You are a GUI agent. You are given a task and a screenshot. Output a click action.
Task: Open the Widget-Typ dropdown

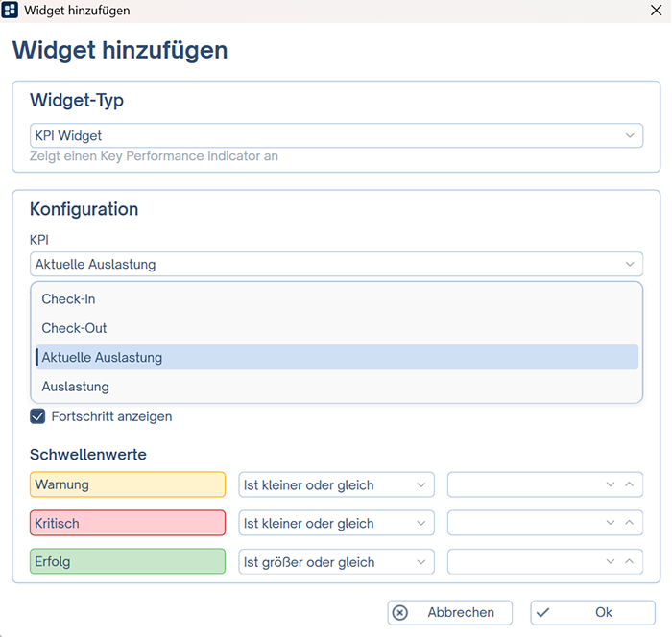630,135
